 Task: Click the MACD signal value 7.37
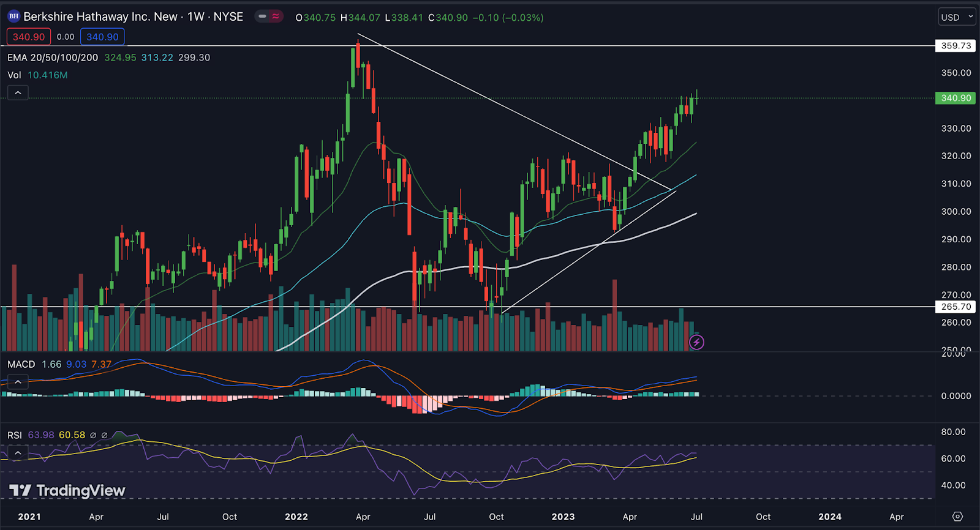click(101, 364)
